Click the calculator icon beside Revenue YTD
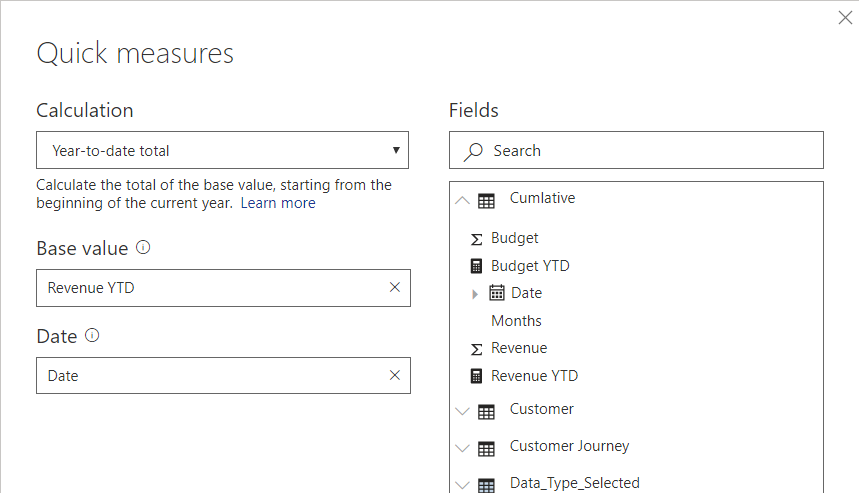 477,376
